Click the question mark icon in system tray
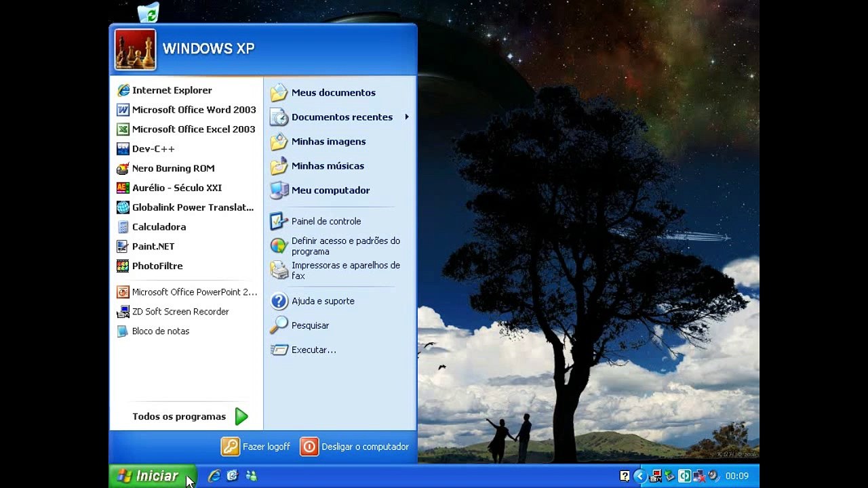This screenshot has width=868, height=488. pyautogui.click(x=625, y=476)
